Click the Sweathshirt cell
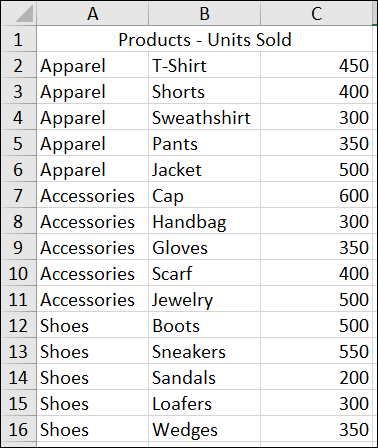This screenshot has height=448, width=378. point(204,117)
